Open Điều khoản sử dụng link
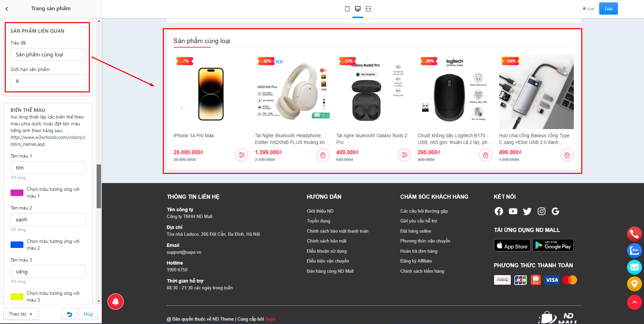Image resolution: width=644 pixels, height=324 pixels. point(327,251)
